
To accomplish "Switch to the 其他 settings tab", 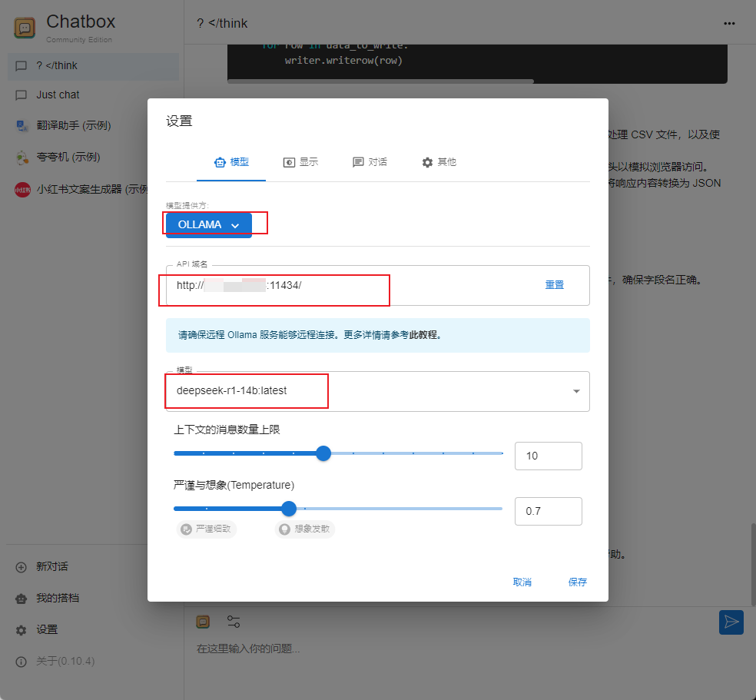I will 439,162.
